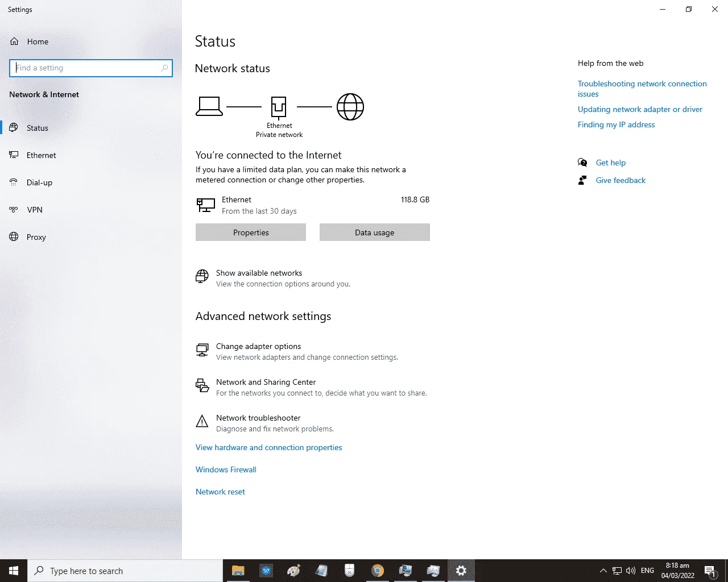Click the volume speaker icon in the tray
The image size is (728, 582).
(x=631, y=571)
